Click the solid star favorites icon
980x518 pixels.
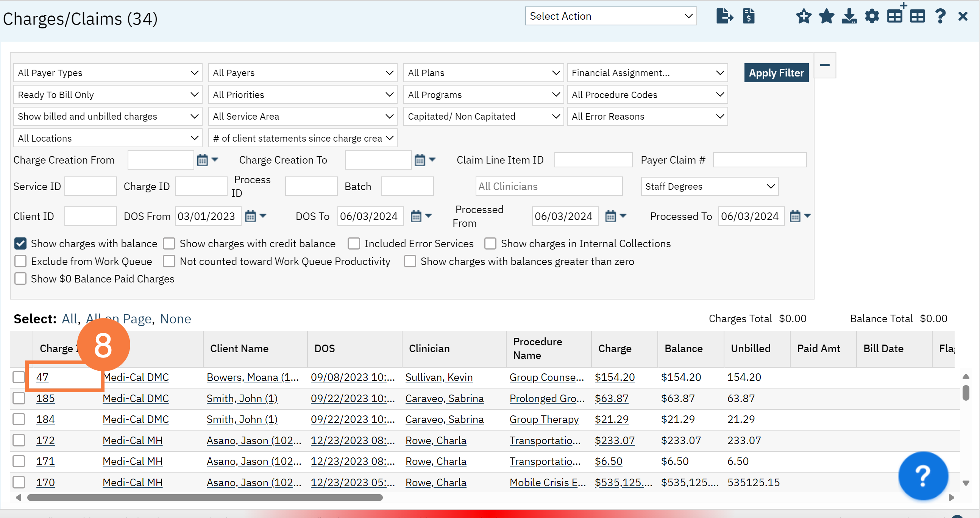coord(826,16)
